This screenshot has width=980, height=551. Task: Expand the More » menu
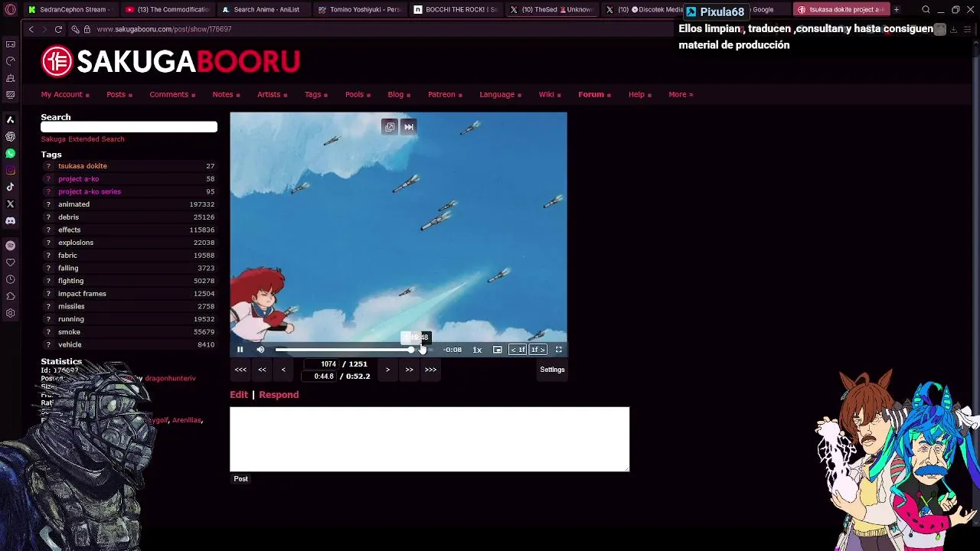tap(681, 95)
